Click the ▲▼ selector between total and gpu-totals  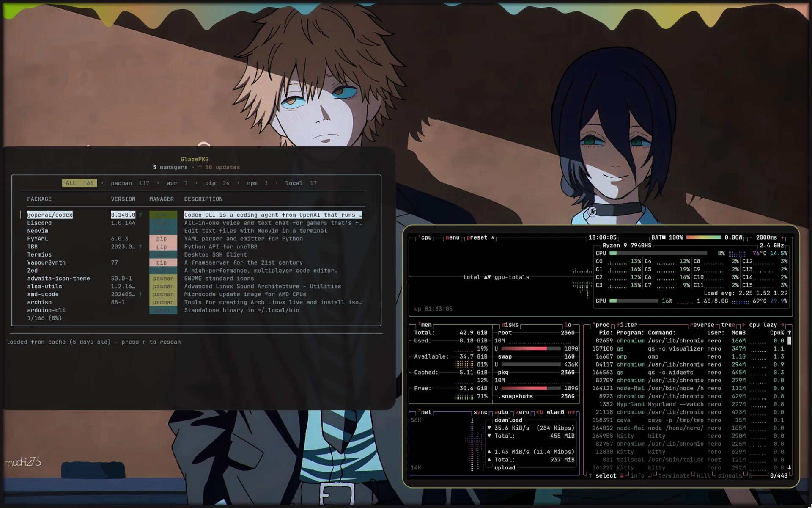(x=487, y=277)
